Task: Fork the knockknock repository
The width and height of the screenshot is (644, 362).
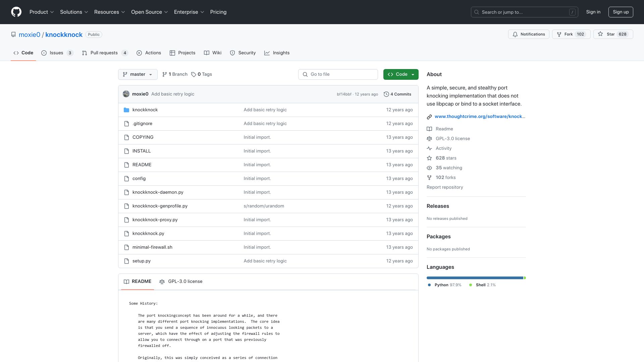Action: click(571, 34)
